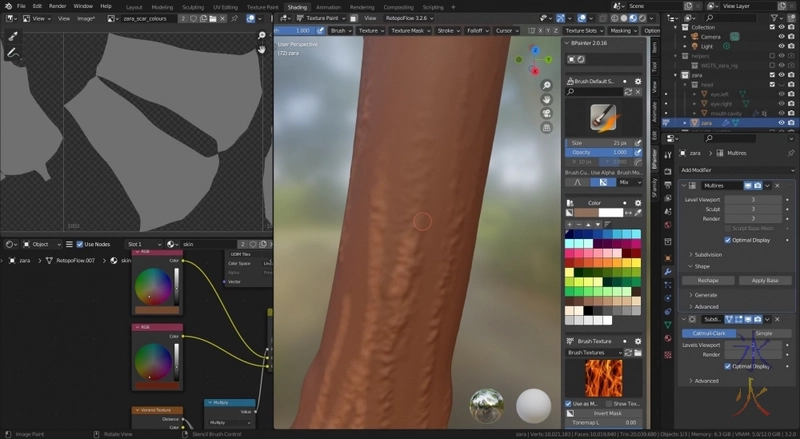Screen dimensions: 800x439
Task: Click the brush preview thumbnail icon in BPainter
Action: point(602,117)
